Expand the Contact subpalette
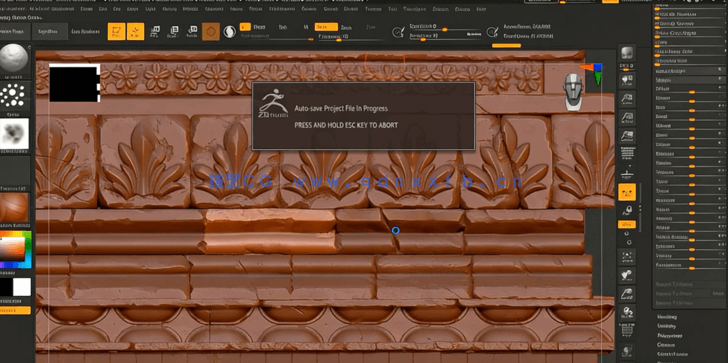The width and height of the screenshot is (728, 363). (x=666, y=345)
